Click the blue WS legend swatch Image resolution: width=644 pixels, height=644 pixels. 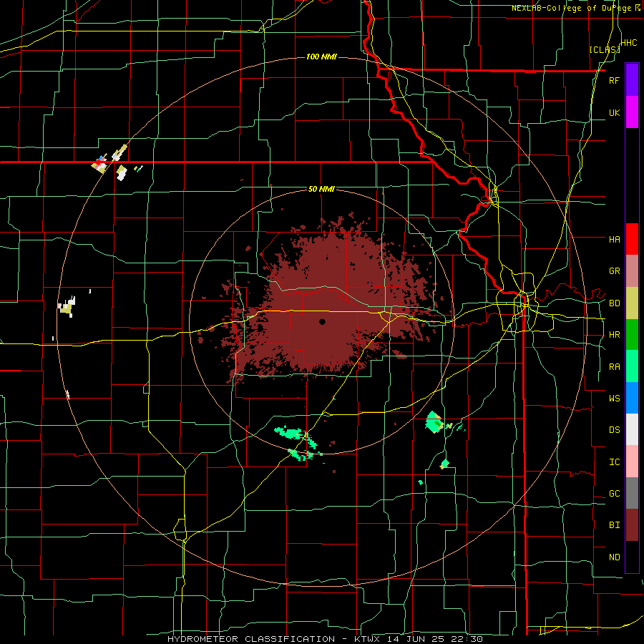(x=632, y=398)
